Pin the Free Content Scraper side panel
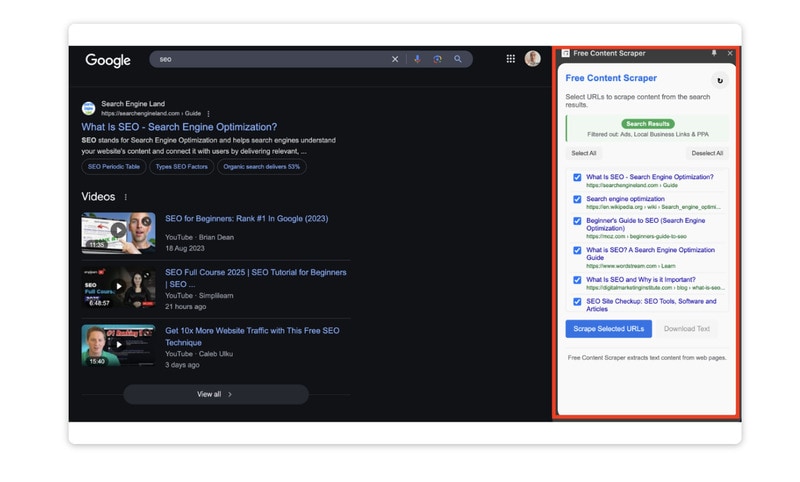This screenshot has height=482, width=800. (x=714, y=53)
